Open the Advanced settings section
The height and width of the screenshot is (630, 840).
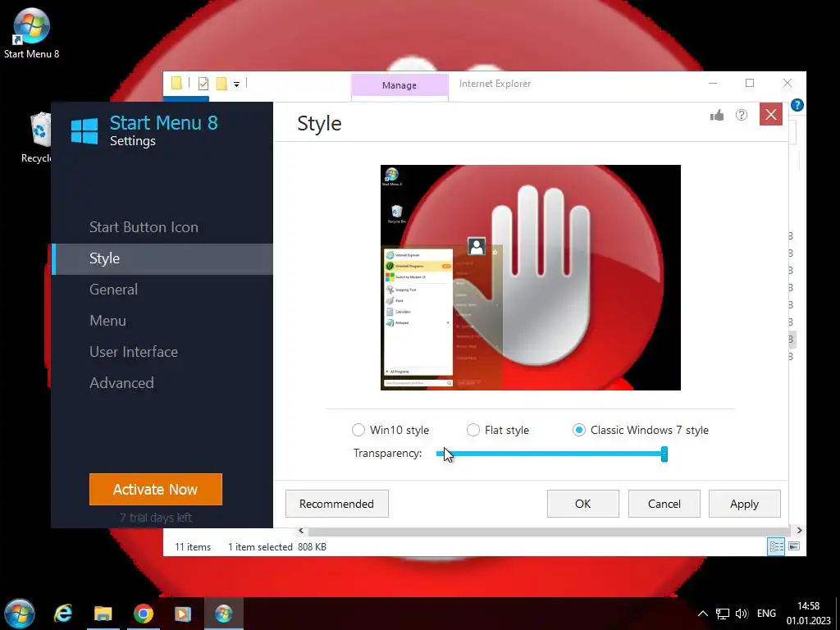coord(121,383)
